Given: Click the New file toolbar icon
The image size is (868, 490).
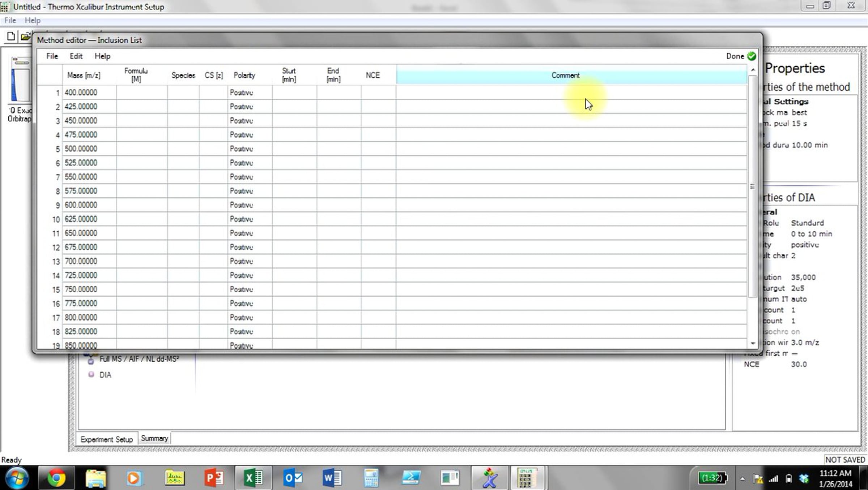Looking at the screenshot, I should tap(11, 36).
